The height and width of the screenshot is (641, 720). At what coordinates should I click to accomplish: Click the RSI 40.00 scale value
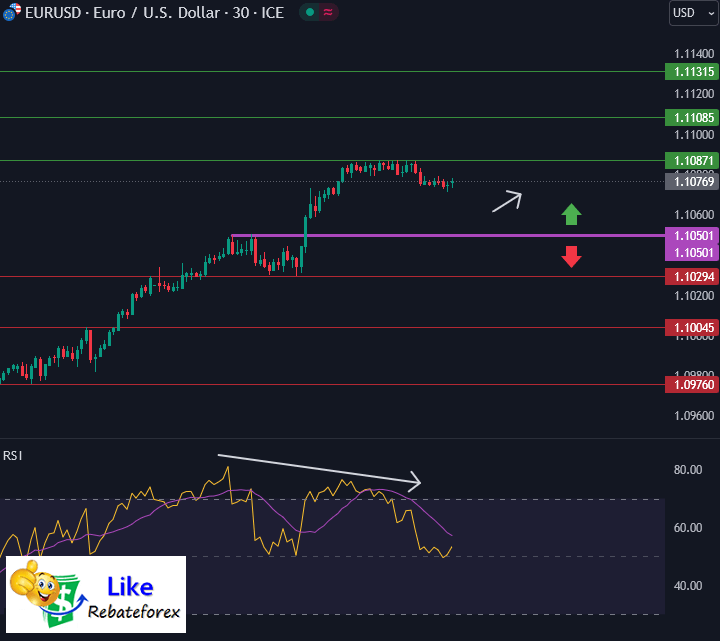click(x=688, y=585)
